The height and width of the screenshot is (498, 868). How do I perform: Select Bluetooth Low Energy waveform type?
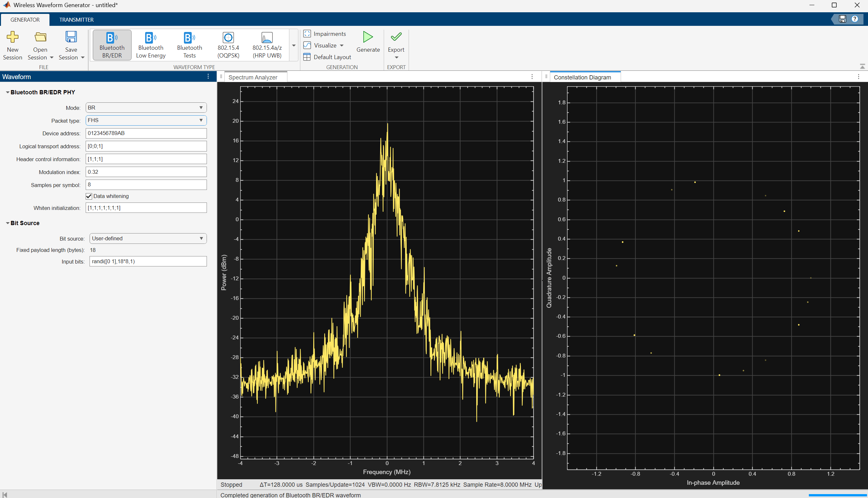coord(151,45)
